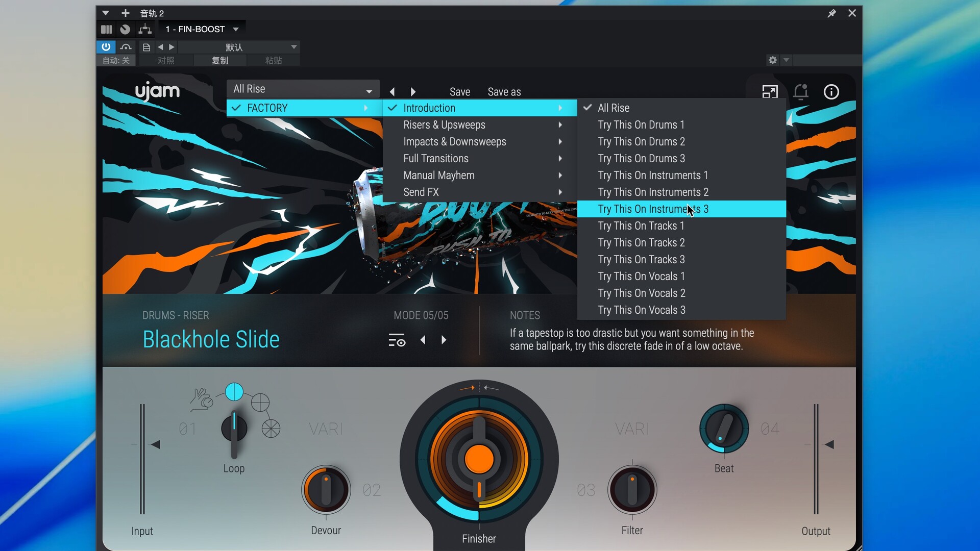Choose Try This On Tracks 1

[x=681, y=226]
